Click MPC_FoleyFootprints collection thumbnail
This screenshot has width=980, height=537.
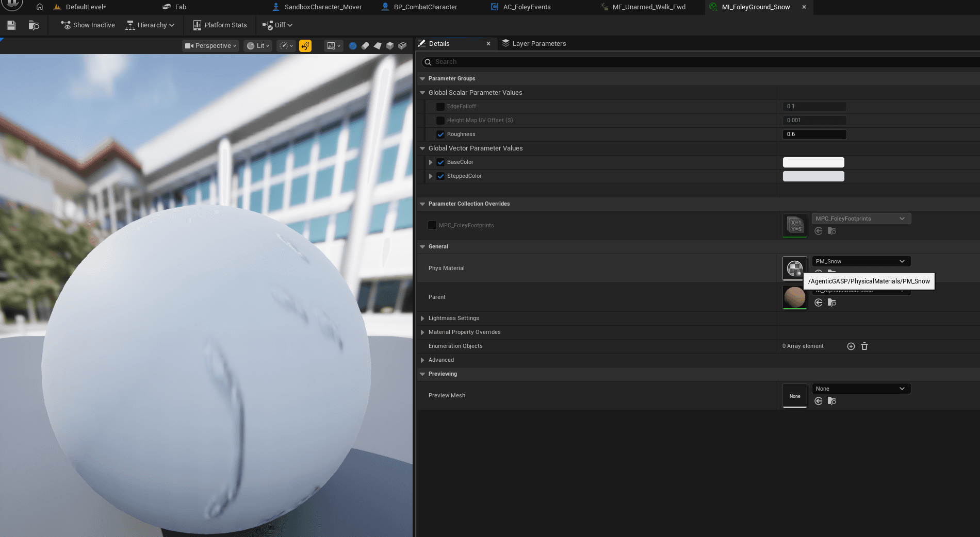(795, 226)
